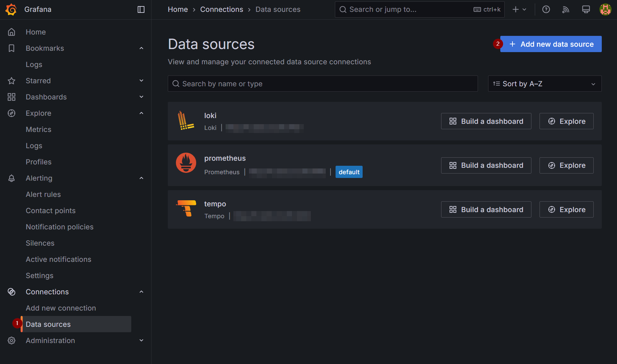The height and width of the screenshot is (364, 617).
Task: Expand the Administration section chevron
Action: [x=141, y=340]
